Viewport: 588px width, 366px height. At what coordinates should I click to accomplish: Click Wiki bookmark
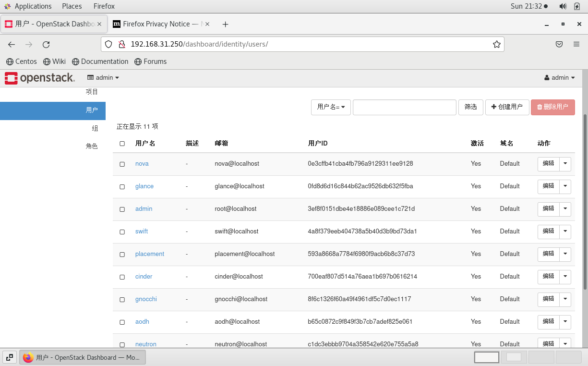[x=54, y=61]
